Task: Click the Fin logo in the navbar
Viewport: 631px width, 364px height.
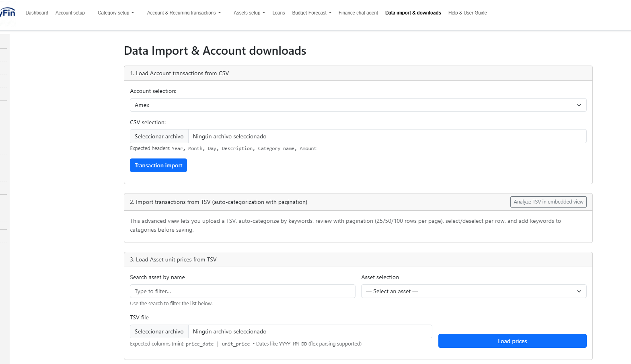Action: [x=7, y=12]
